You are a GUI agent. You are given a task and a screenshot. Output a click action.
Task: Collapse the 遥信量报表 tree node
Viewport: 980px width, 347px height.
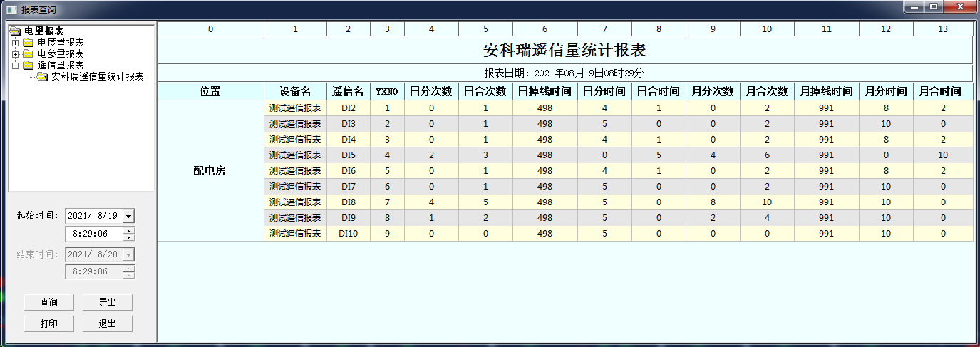[15, 66]
